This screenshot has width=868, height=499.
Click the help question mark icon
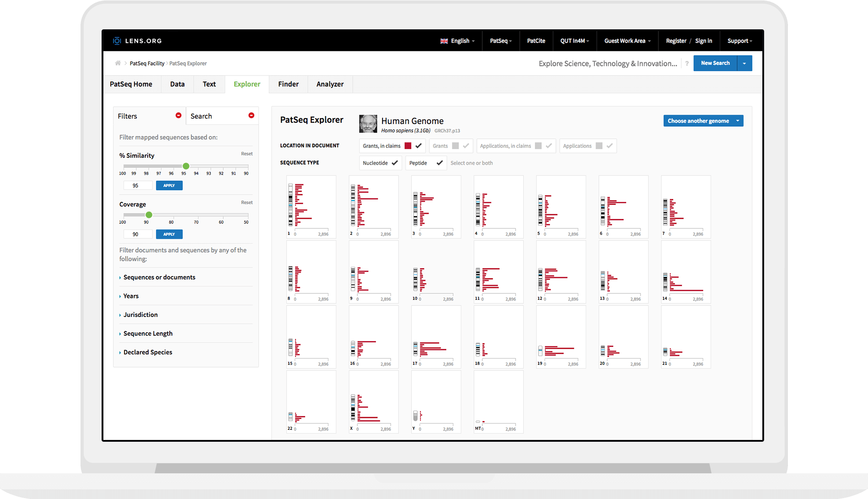pyautogui.click(x=687, y=64)
